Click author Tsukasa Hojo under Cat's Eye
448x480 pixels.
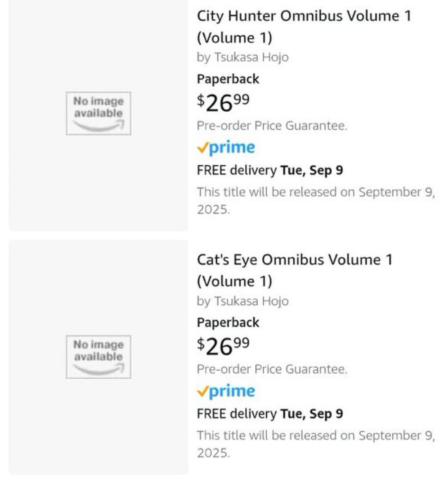click(x=251, y=301)
